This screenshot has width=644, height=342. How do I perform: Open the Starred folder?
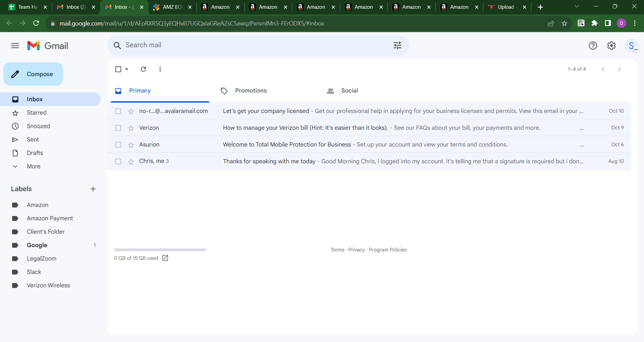tap(50, 113)
